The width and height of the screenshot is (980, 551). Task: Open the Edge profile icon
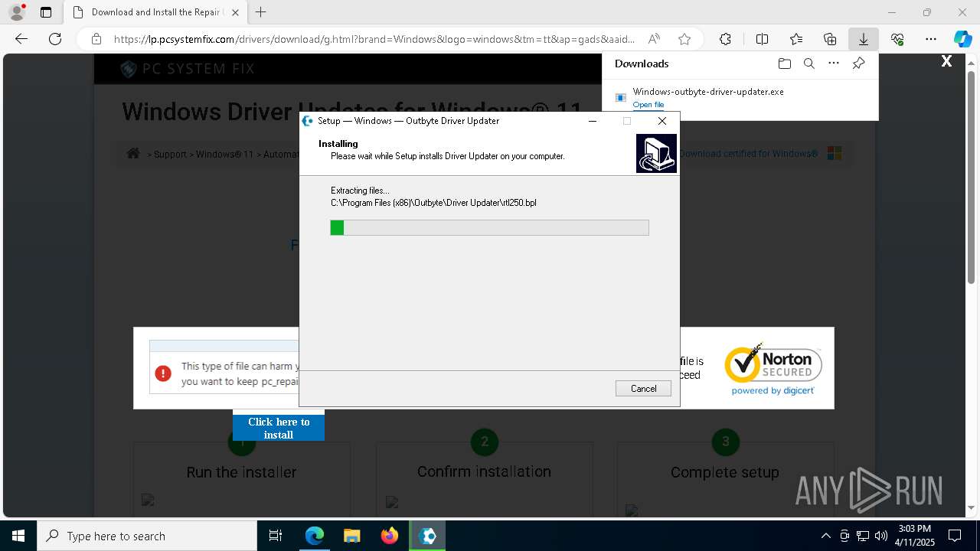click(x=17, y=12)
